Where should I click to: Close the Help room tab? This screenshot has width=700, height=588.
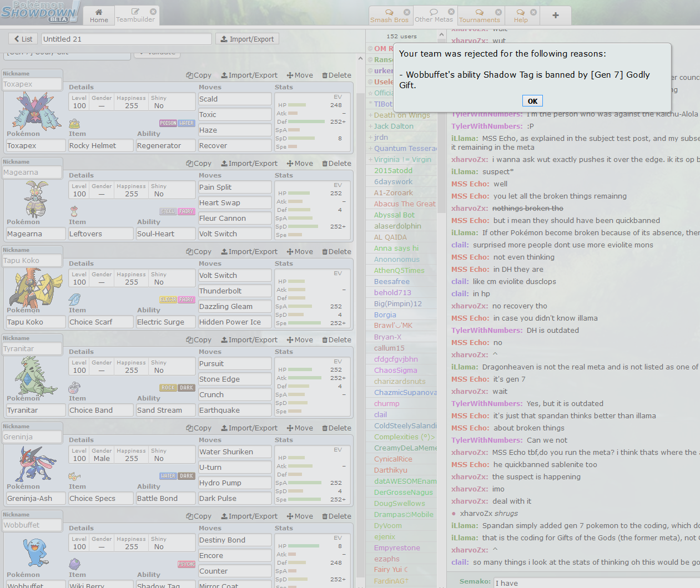click(533, 12)
